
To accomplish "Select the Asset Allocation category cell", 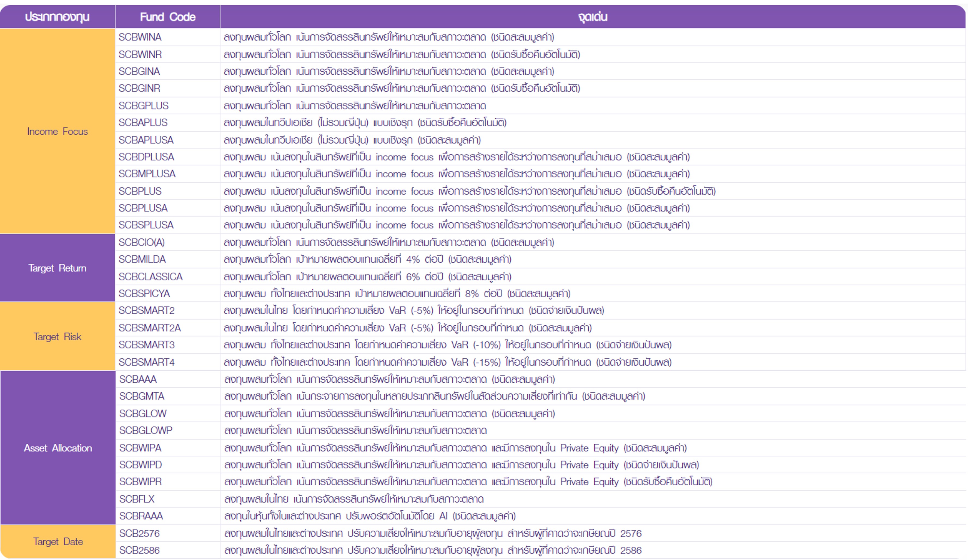I will pos(58,448).
